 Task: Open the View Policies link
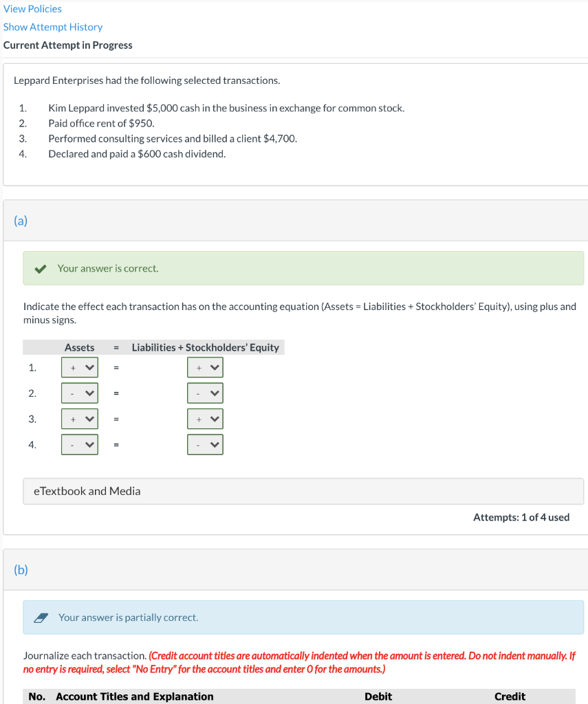click(32, 8)
